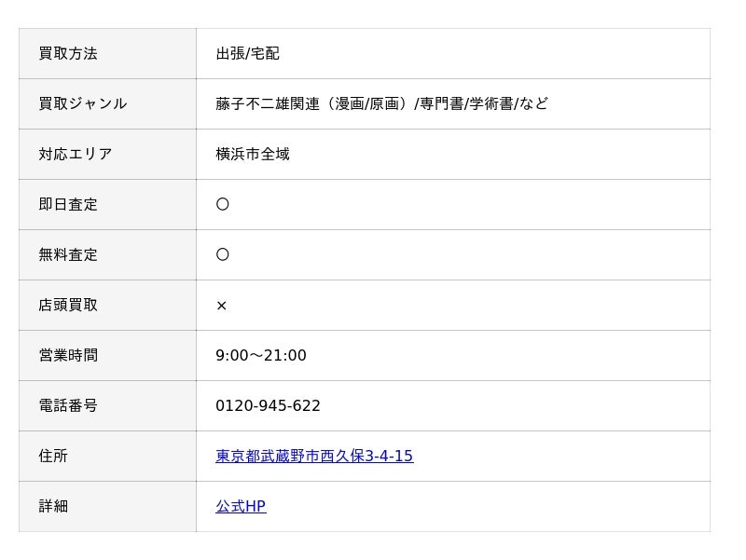Click the 対応エリア label

(x=76, y=154)
